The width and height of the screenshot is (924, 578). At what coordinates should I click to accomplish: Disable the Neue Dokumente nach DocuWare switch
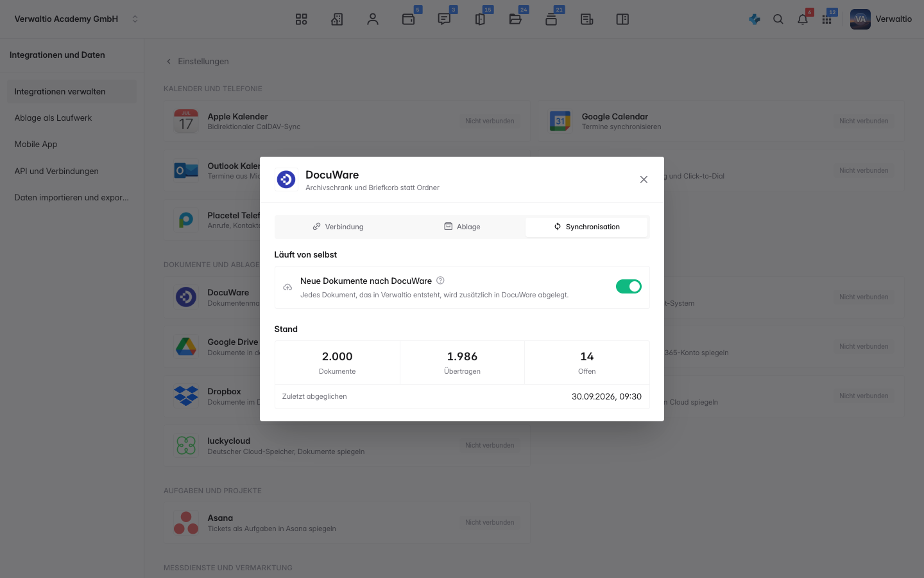click(629, 286)
